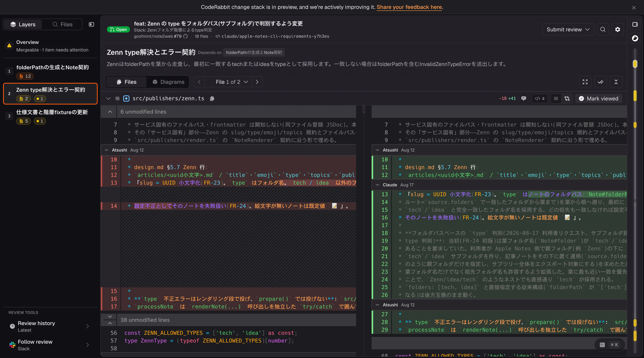The height and width of the screenshot is (358, 644).
Task: Click the blue modified-file status icon
Action: coord(127,99)
